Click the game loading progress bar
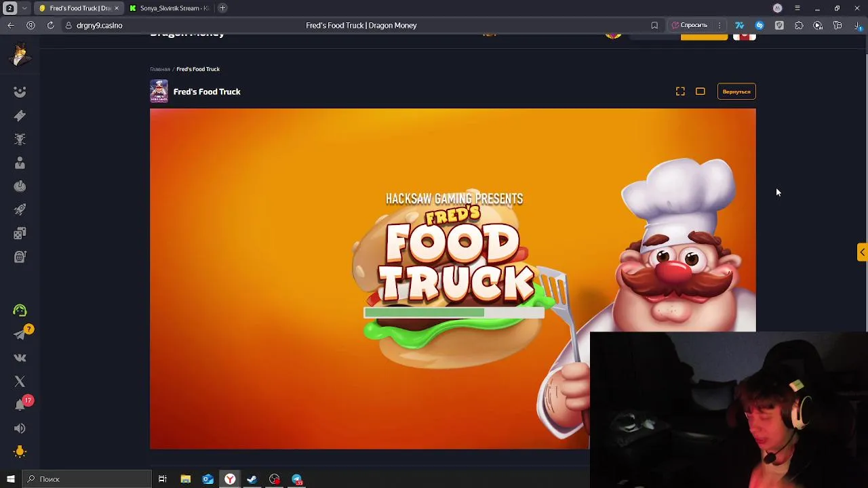868x488 pixels. [x=454, y=312]
